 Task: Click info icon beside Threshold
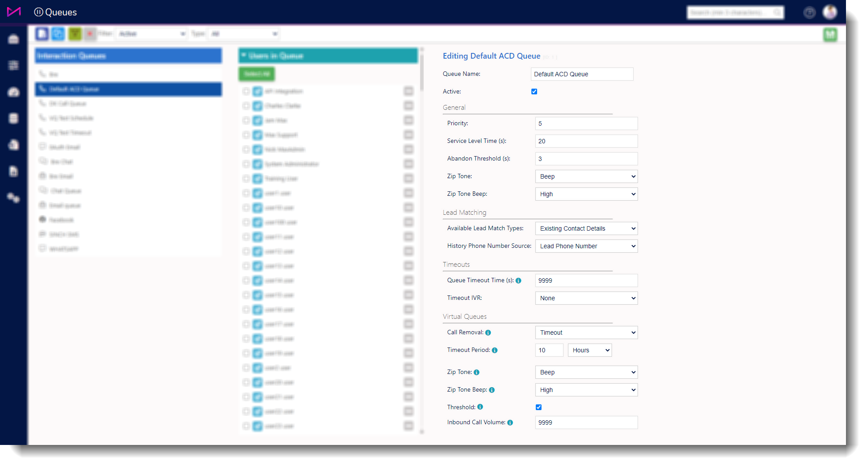pyautogui.click(x=480, y=407)
